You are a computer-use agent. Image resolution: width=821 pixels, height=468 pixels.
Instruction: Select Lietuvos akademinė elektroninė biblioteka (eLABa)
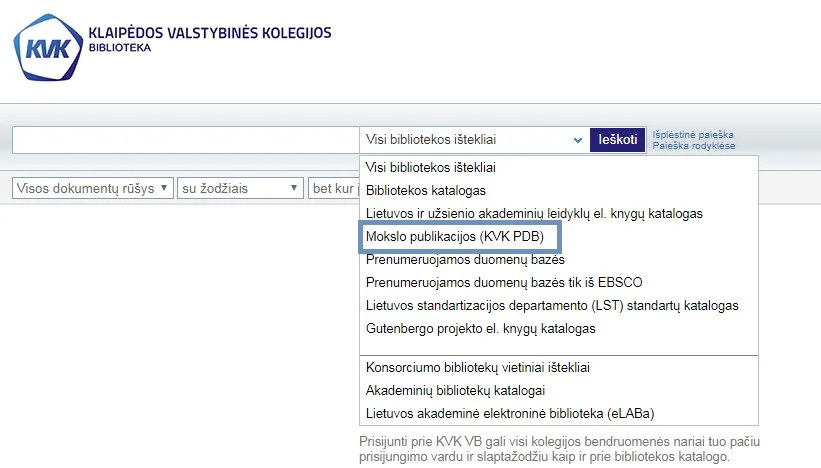(559, 414)
